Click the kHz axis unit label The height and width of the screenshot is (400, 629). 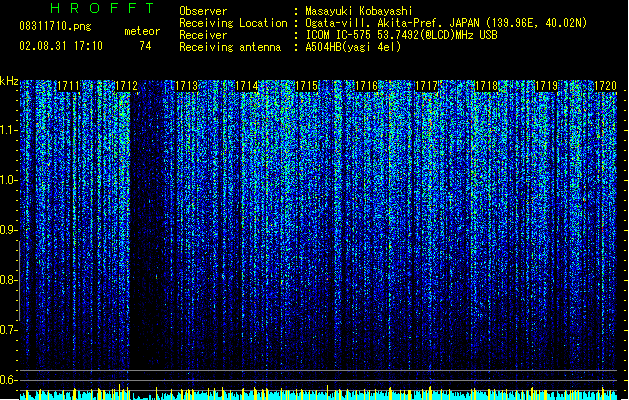point(9,81)
